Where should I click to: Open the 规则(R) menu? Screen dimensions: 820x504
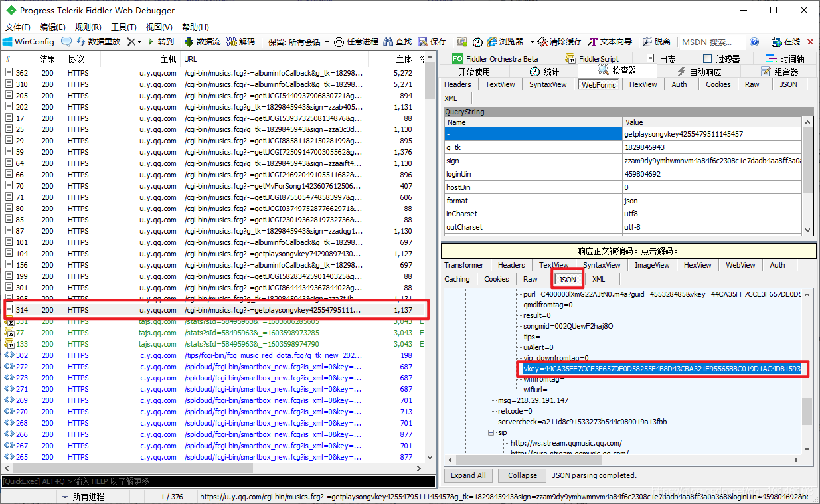(88, 27)
